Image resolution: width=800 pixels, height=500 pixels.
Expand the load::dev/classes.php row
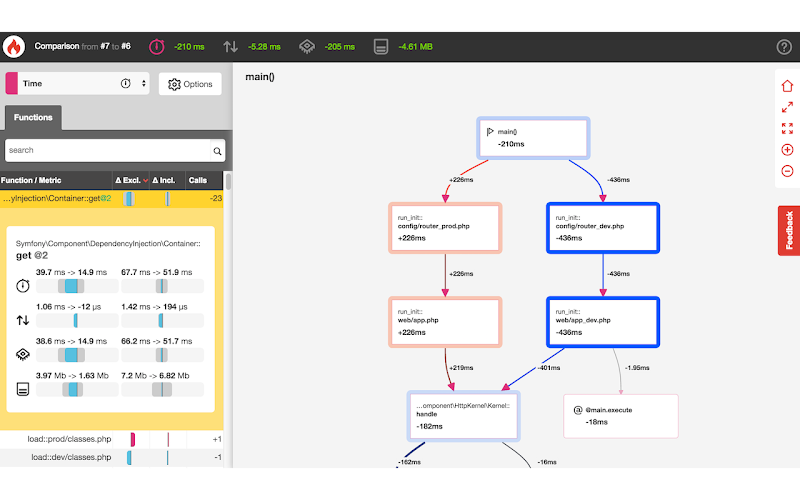[111, 457]
